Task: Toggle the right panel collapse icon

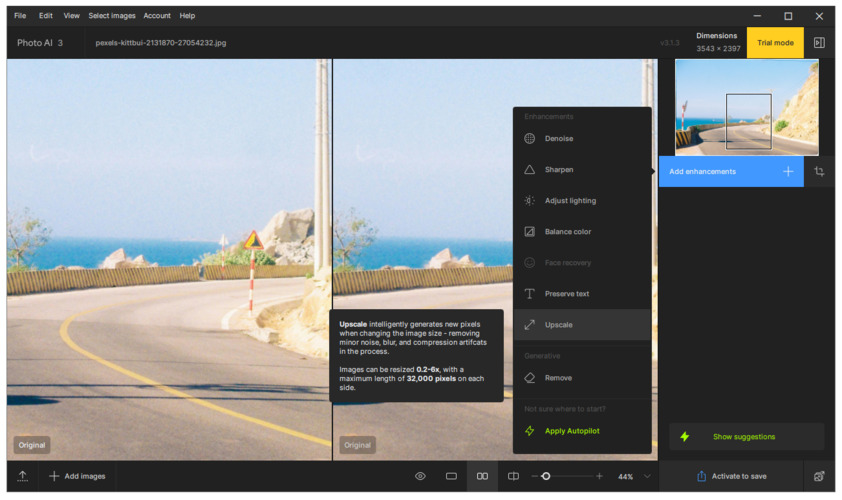Action: coord(819,43)
